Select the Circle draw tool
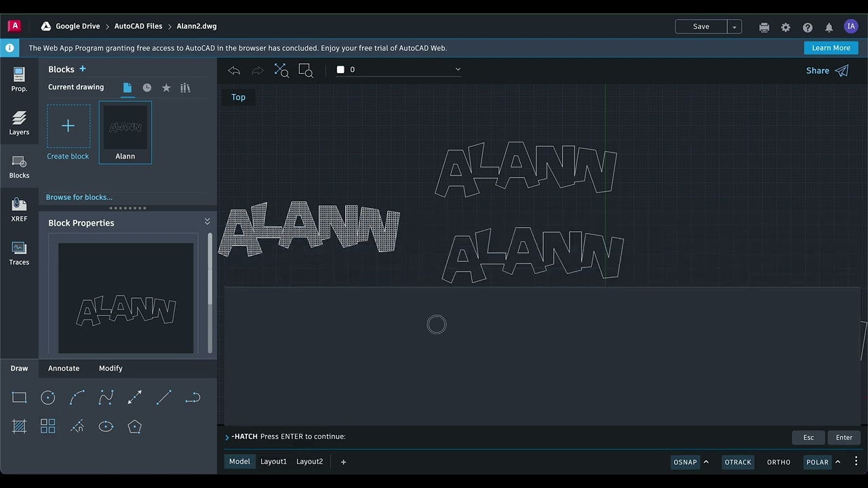The height and width of the screenshot is (488, 868). pyautogui.click(x=48, y=398)
